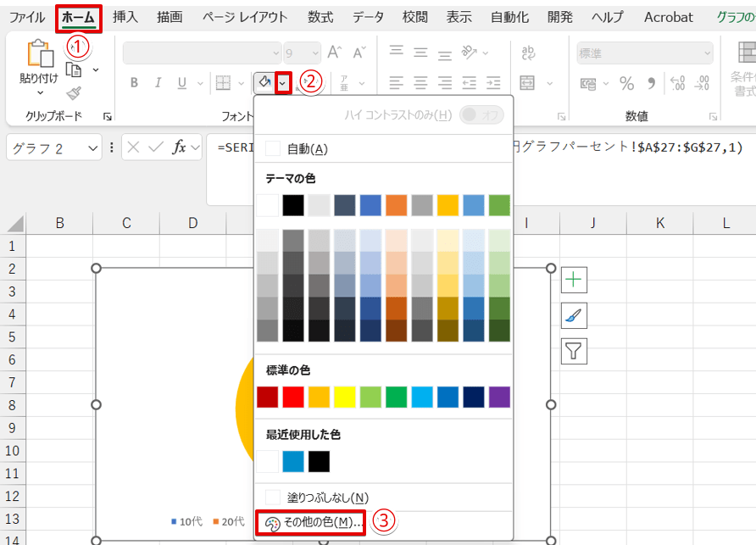Click the insert function fx icon
Image resolution: width=756 pixels, height=545 pixels.
(x=180, y=147)
